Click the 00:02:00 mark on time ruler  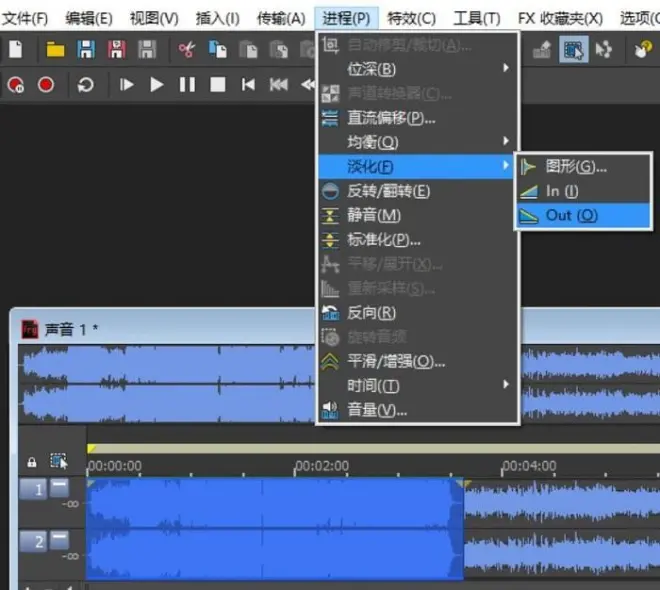(322, 466)
